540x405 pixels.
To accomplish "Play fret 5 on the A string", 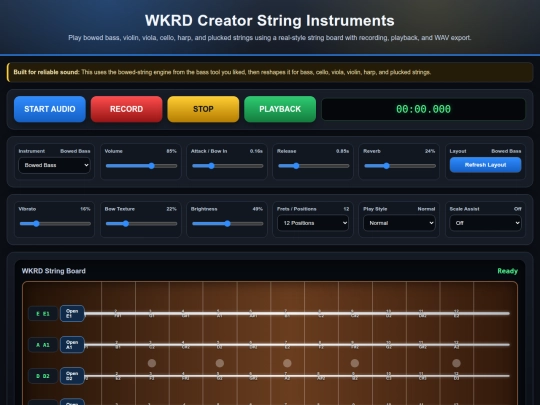I will (219, 345).
